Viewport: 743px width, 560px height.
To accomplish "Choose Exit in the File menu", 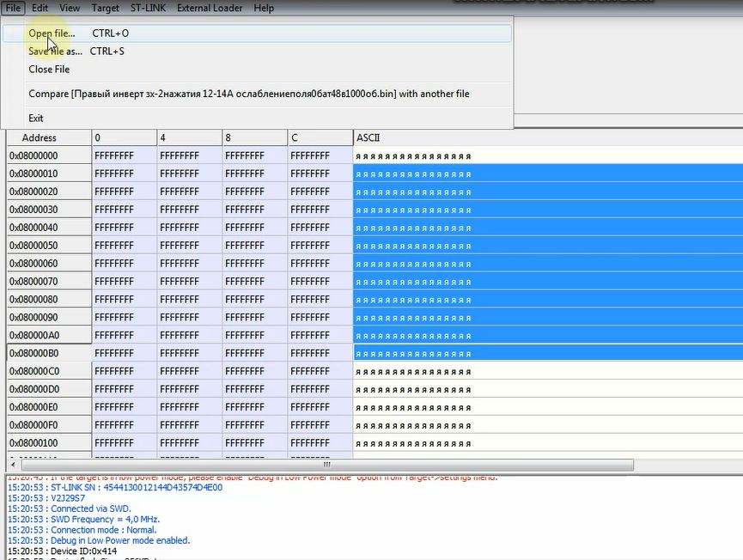I will click(36, 118).
